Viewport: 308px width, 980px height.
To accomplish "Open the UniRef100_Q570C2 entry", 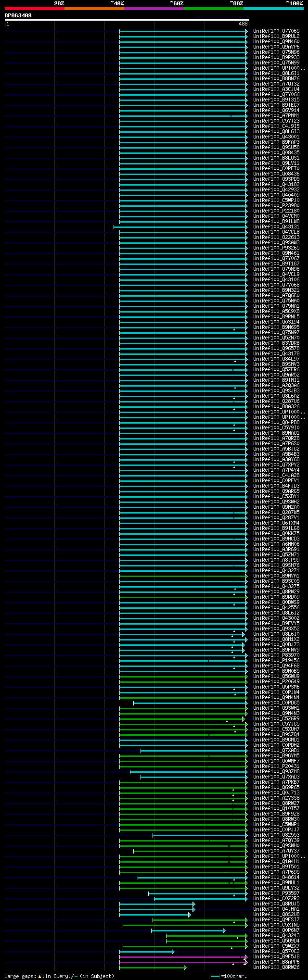I will (276, 951).
